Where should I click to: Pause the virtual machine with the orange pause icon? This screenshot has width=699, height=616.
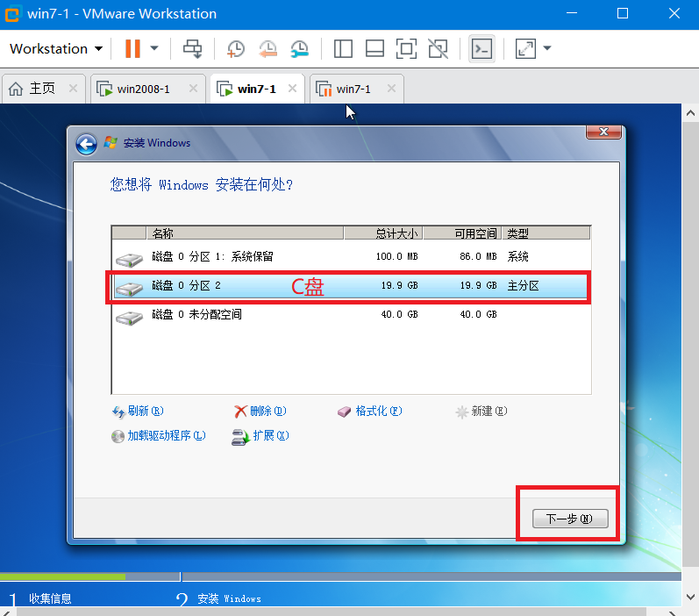coord(132,48)
